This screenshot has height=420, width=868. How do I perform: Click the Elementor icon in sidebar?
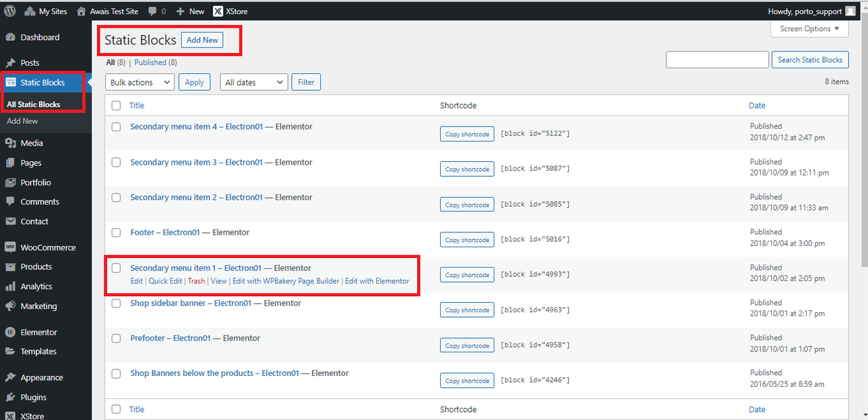click(10, 332)
